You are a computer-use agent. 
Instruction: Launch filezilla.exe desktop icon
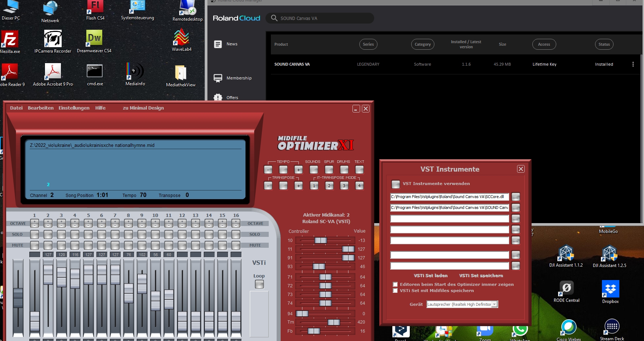(10, 42)
